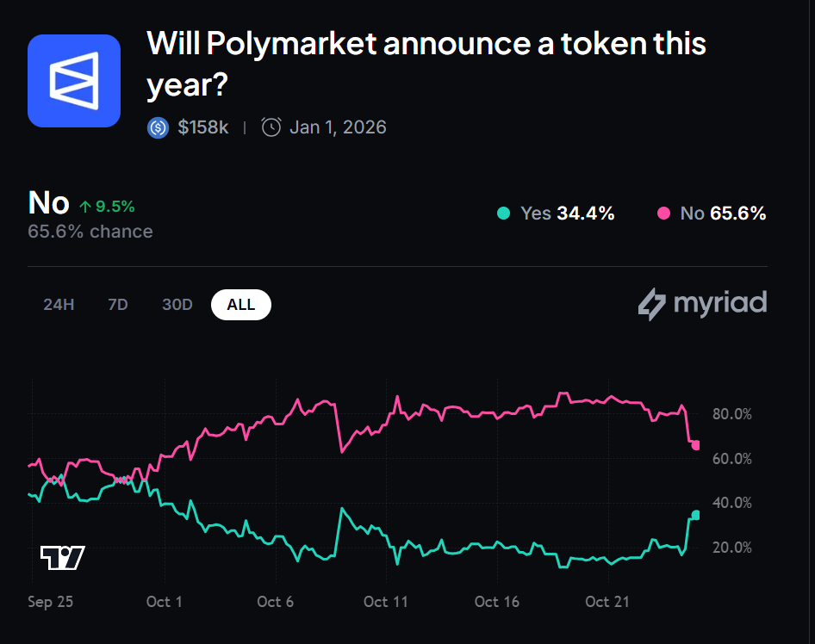Click the green upward arrow next to 9.5%
815x644 pixels.
tap(85, 206)
